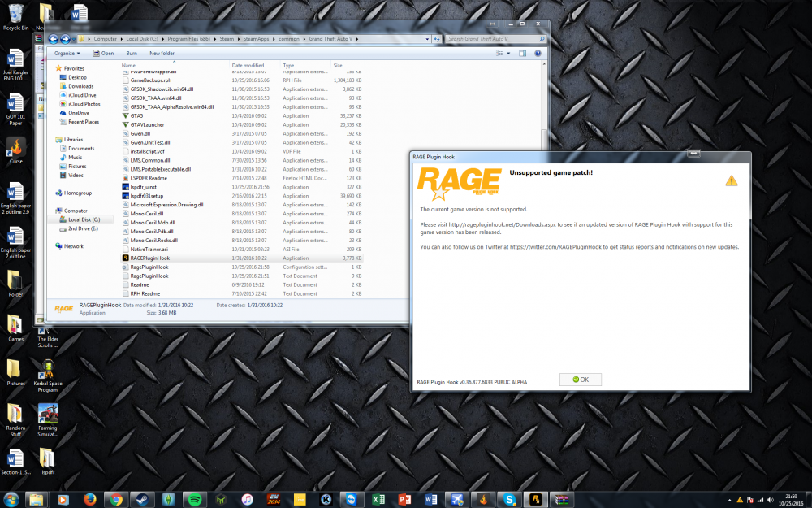The height and width of the screenshot is (508, 812).
Task: Sort files by Size column header
Action: coord(348,65)
